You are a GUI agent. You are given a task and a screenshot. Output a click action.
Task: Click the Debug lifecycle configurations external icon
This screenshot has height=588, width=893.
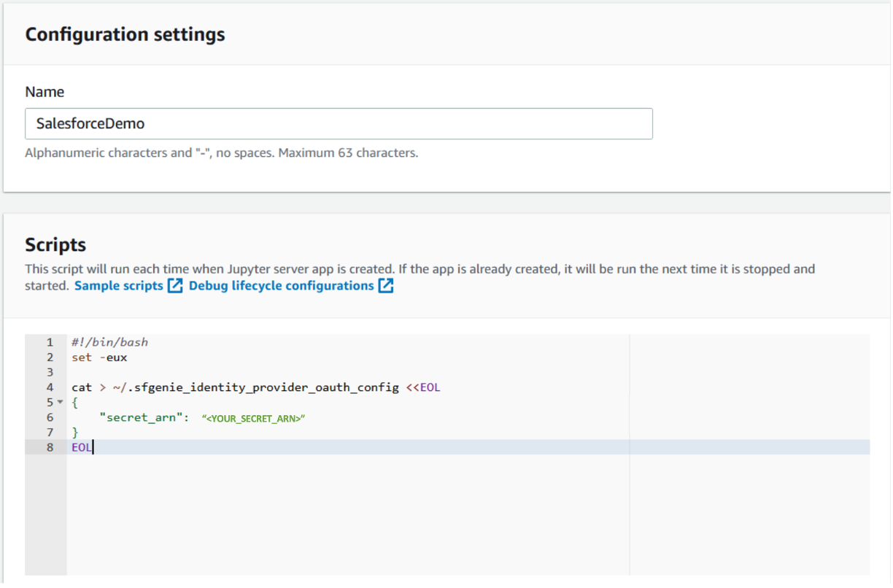(386, 286)
